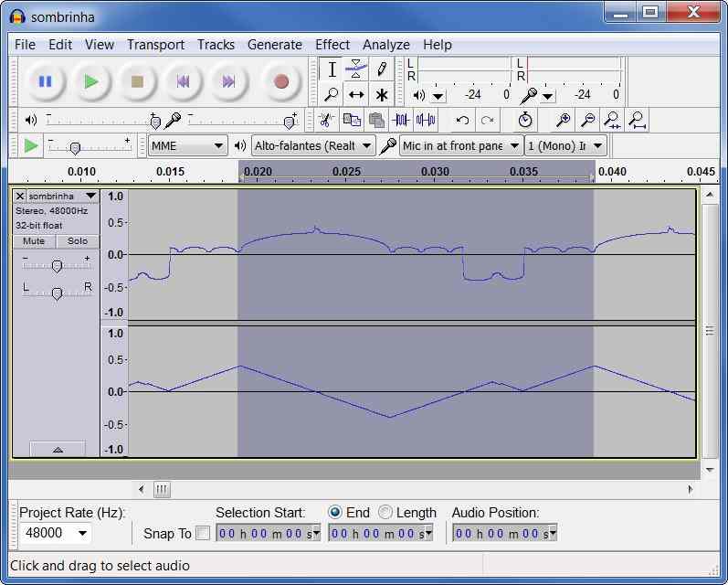Open the Effect menu
The height and width of the screenshot is (585, 728).
(x=332, y=45)
